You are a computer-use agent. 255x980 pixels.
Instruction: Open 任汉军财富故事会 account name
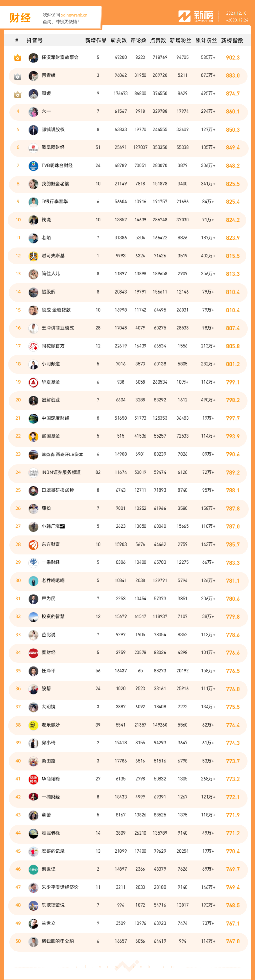point(60,58)
